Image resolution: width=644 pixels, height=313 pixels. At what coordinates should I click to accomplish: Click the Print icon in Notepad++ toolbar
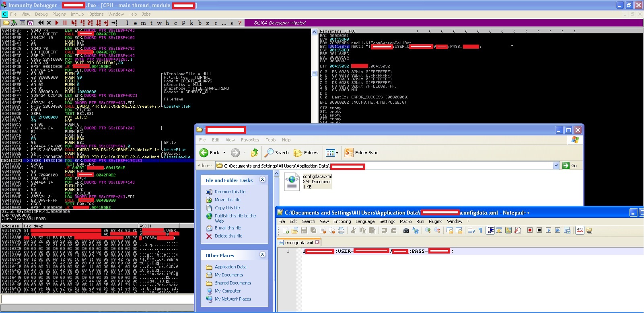point(341,230)
